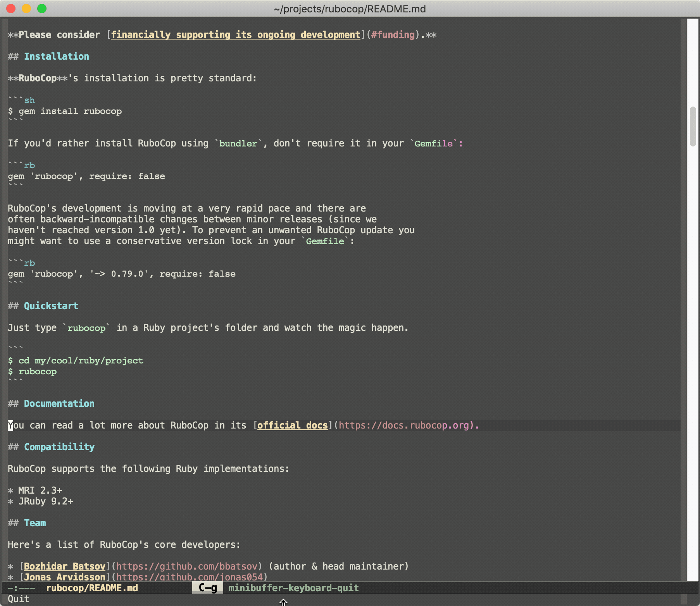Image resolution: width=700 pixels, height=606 pixels.
Task: Click the 'Documentation' heading
Action: tap(59, 404)
